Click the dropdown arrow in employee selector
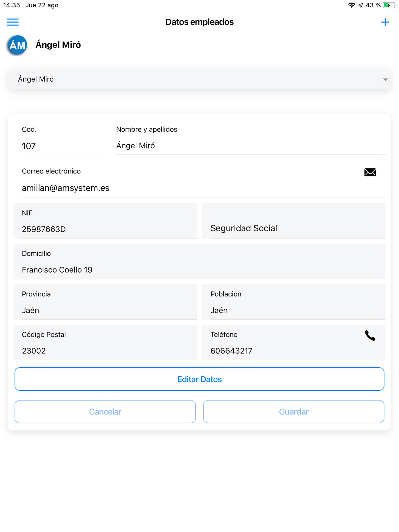Screen dimensions: 399x532 click(385, 80)
